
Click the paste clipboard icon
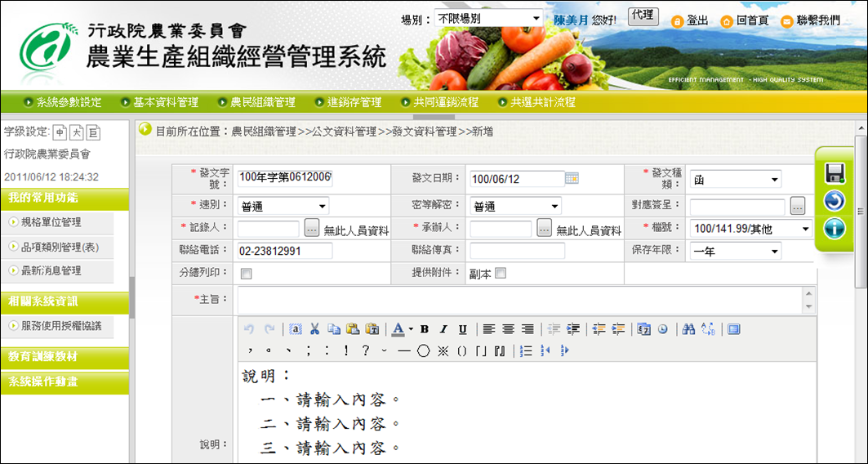point(353,329)
